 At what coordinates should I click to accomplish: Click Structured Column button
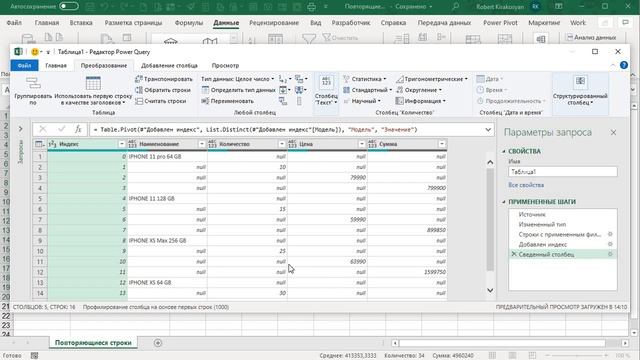coord(580,90)
